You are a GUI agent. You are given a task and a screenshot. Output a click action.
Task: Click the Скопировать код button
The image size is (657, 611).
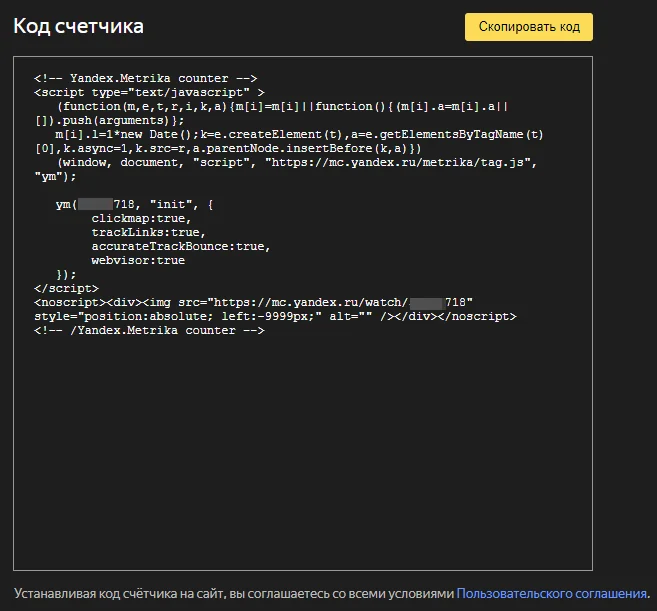point(528,27)
